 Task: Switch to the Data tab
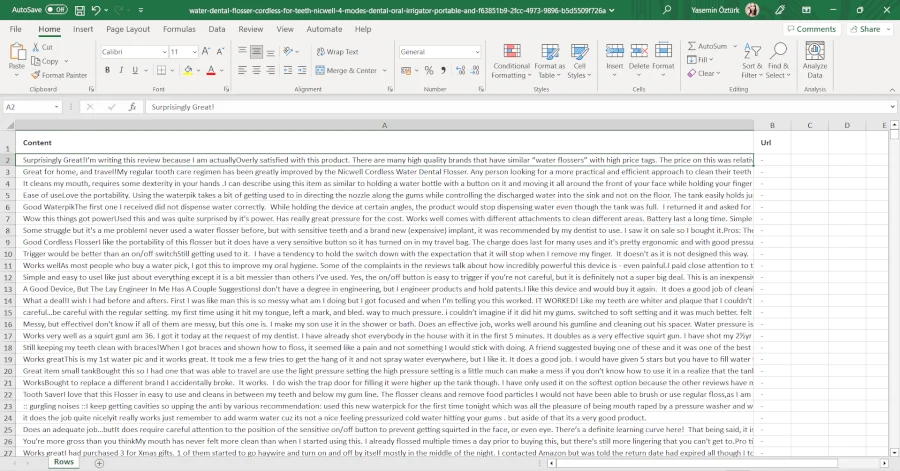coord(216,29)
